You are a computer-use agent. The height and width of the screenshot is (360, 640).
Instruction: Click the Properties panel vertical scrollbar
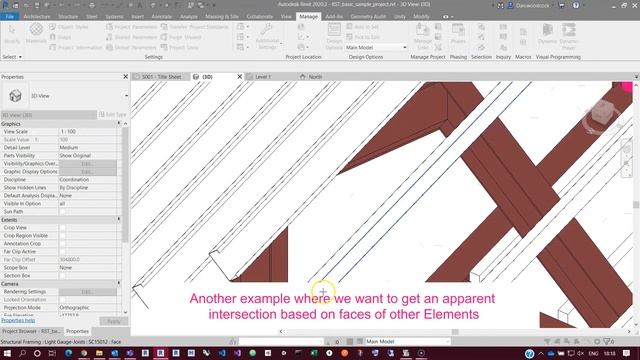pyautogui.click(x=125, y=184)
